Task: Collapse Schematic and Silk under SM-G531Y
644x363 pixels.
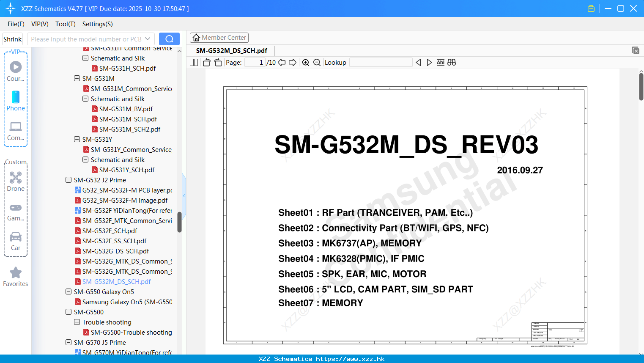Action: click(x=85, y=159)
